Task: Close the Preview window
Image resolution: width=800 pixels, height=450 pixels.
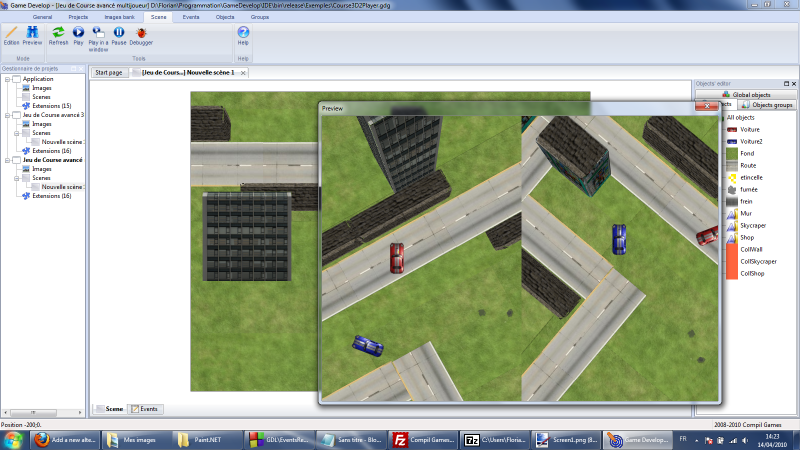Action: click(707, 106)
